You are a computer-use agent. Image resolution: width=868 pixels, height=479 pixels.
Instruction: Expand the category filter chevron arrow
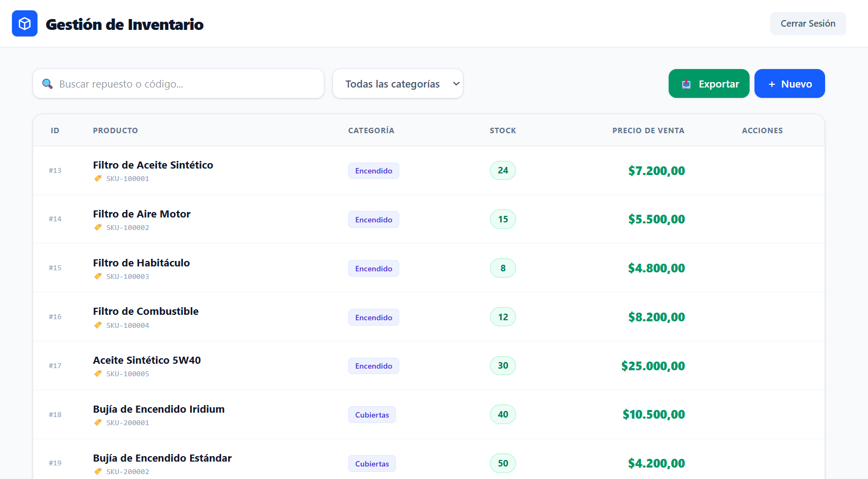coord(456,84)
